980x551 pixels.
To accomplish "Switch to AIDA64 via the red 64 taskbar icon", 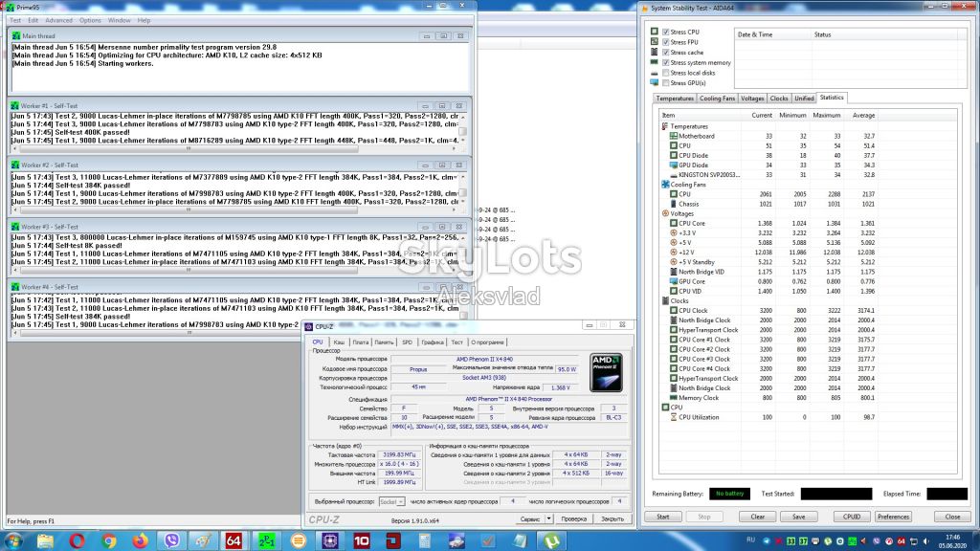I will 234,540.
